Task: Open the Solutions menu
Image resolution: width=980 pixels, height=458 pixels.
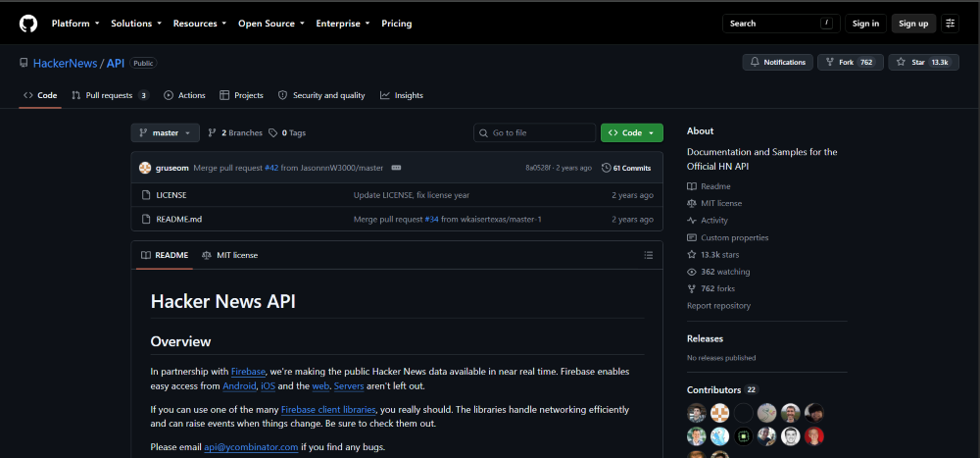Action: 136,24
